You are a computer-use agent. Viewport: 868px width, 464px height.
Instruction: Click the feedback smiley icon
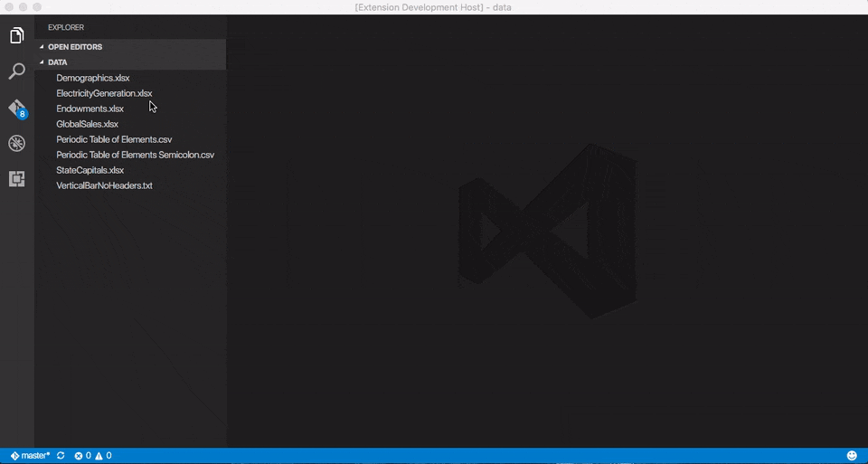(x=852, y=456)
